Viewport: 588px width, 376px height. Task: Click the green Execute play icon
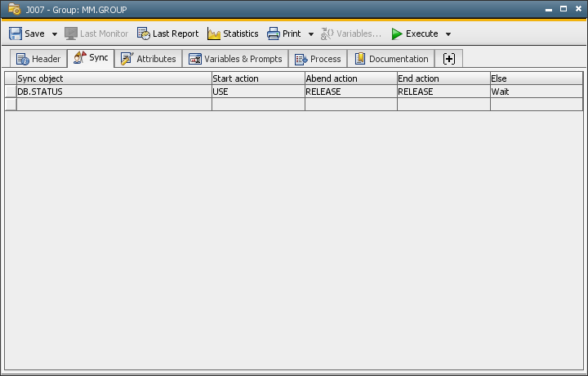[397, 34]
